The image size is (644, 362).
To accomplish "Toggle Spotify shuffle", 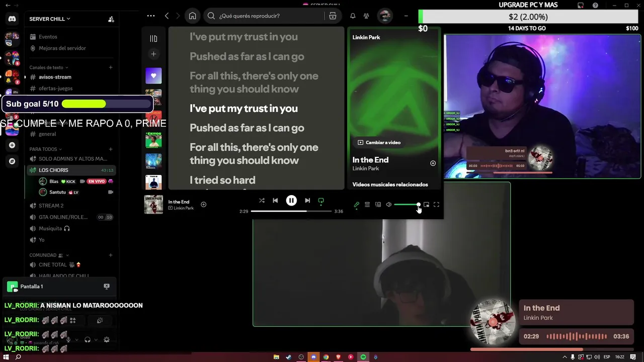I will point(262,200).
